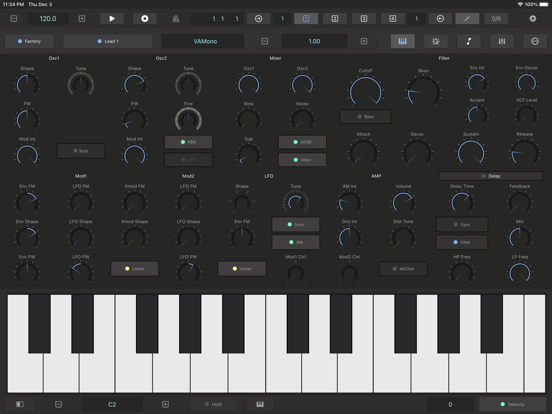Toggle the Velocity button
Viewport: 552px width, 414px height.
click(513, 404)
